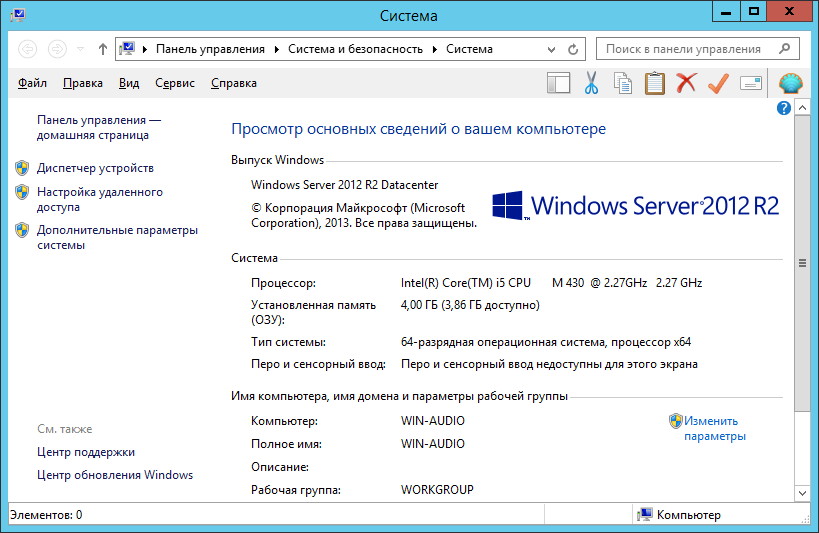Click the search magnifier icon
The image size is (819, 533).
(x=784, y=49)
